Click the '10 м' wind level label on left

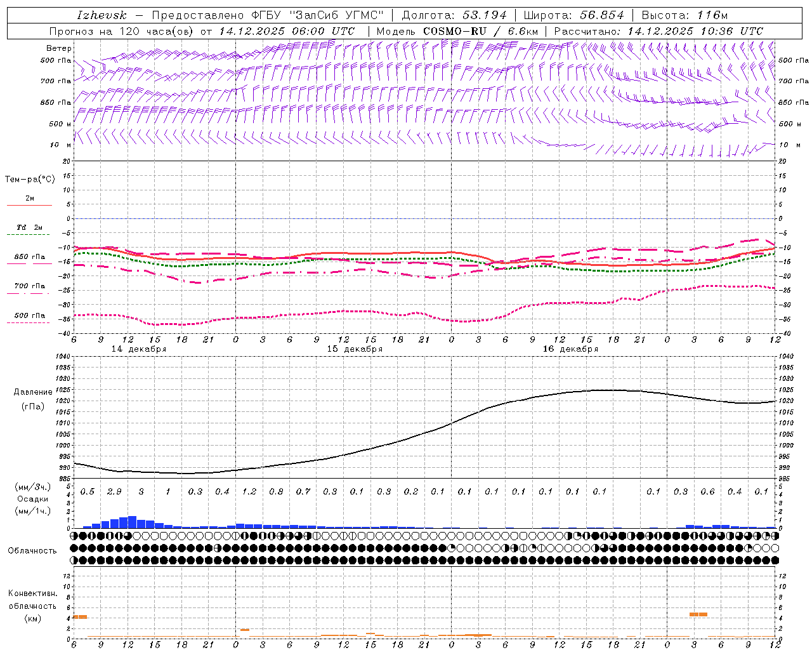pos(60,145)
